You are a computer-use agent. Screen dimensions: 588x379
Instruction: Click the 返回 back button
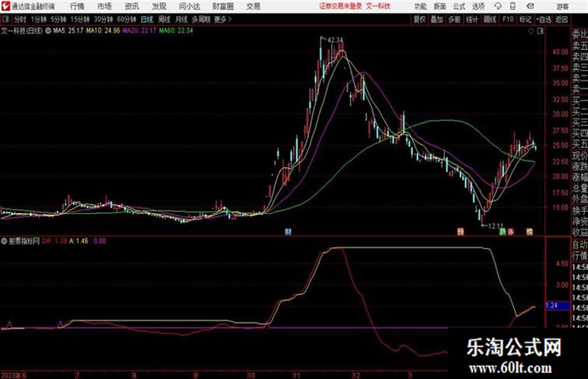click(562, 19)
